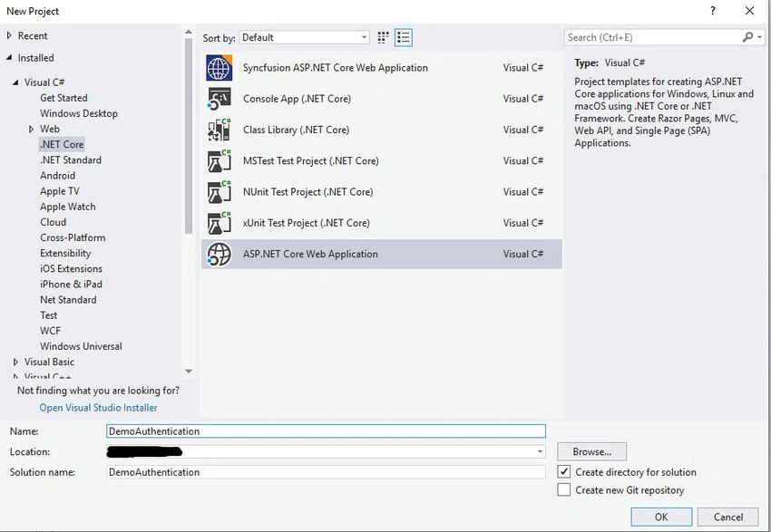Select NUnit Test Project (.NET Core) name
Viewport: 771px width, 532px height.
click(x=307, y=192)
